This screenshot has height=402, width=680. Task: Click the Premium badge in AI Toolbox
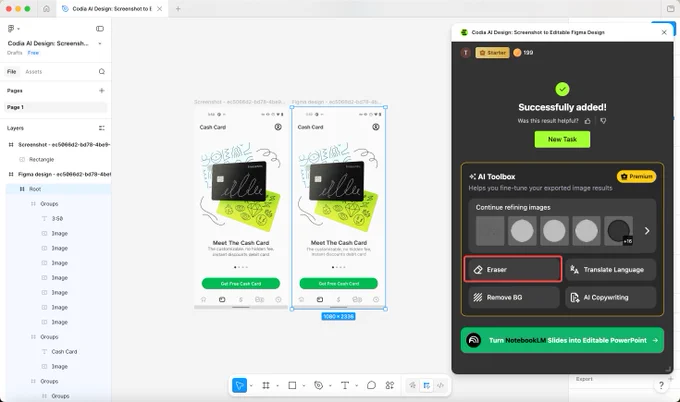point(636,176)
